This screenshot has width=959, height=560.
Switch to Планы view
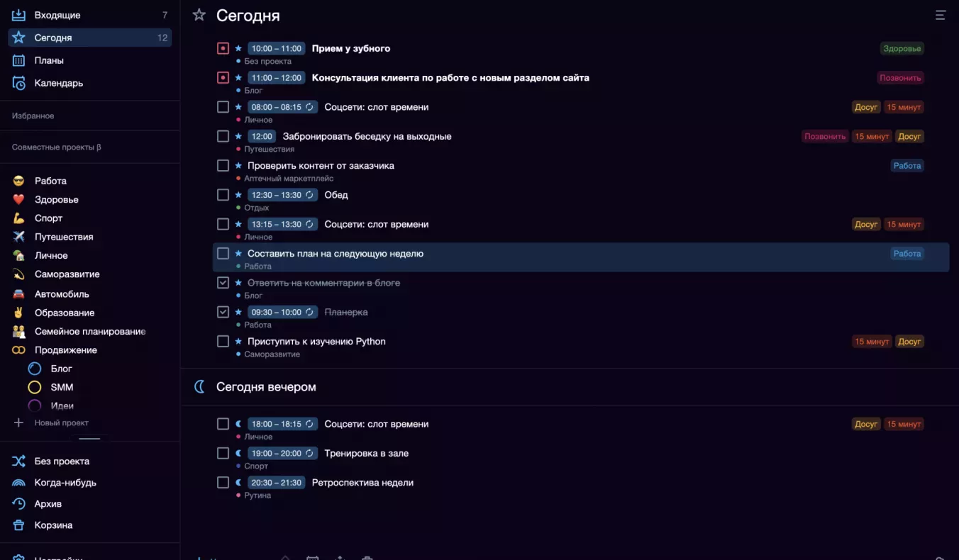[x=90, y=60]
